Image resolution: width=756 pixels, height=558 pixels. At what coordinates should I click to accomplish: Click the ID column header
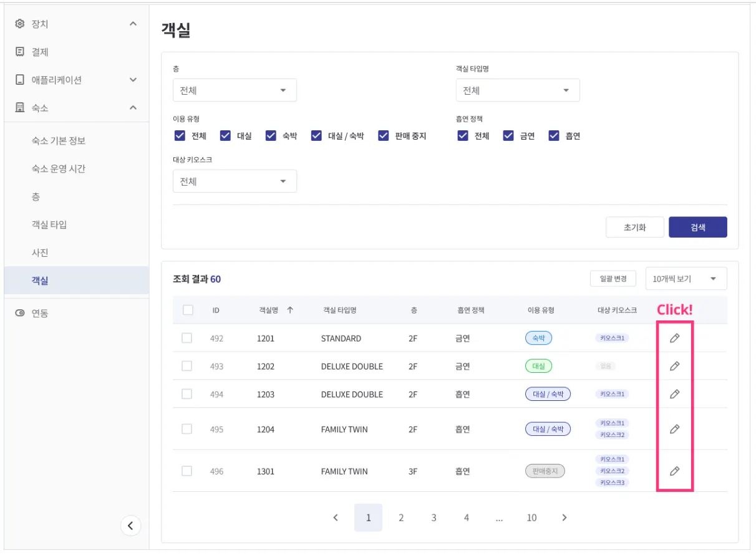point(216,310)
